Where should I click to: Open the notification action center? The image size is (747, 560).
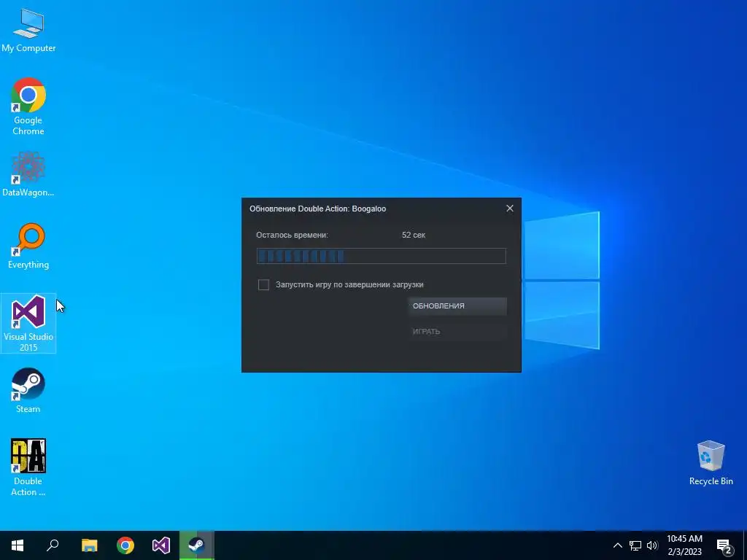(724, 545)
